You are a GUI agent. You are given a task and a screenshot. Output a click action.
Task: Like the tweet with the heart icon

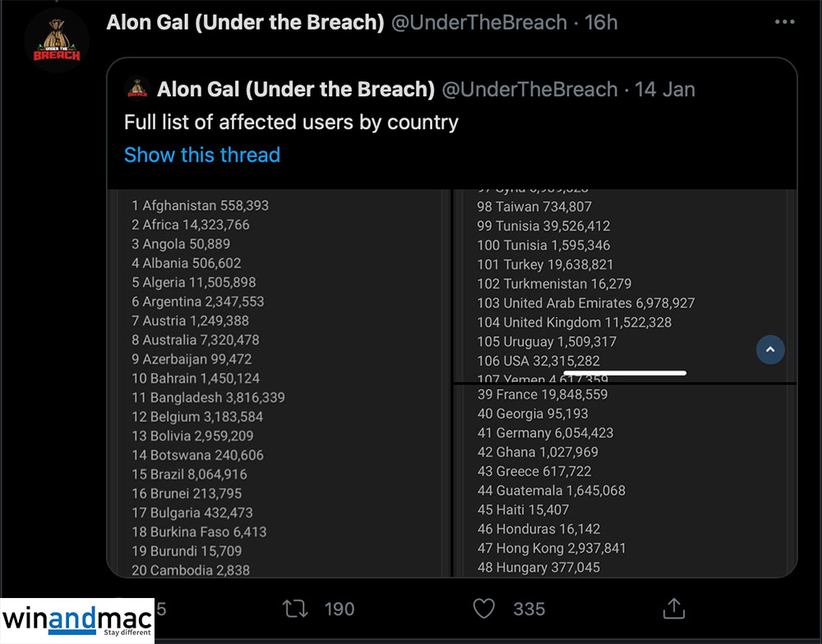pos(484,609)
